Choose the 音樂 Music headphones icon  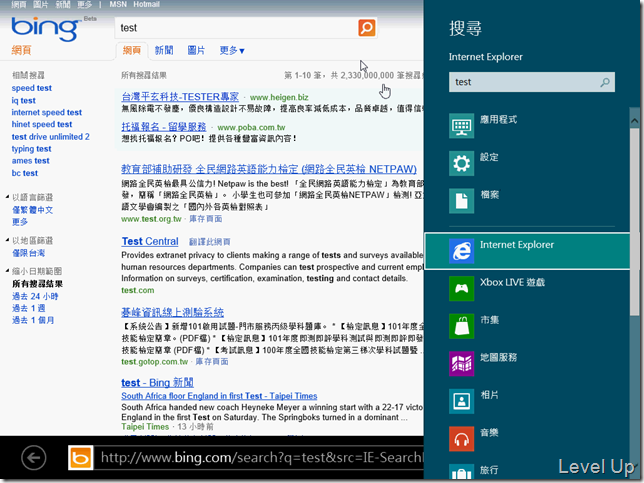pyautogui.click(x=462, y=439)
